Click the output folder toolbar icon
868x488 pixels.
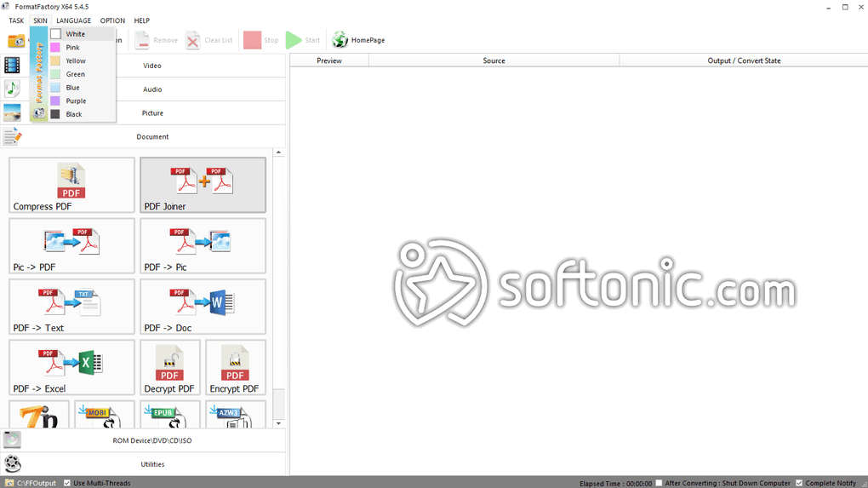[16, 40]
